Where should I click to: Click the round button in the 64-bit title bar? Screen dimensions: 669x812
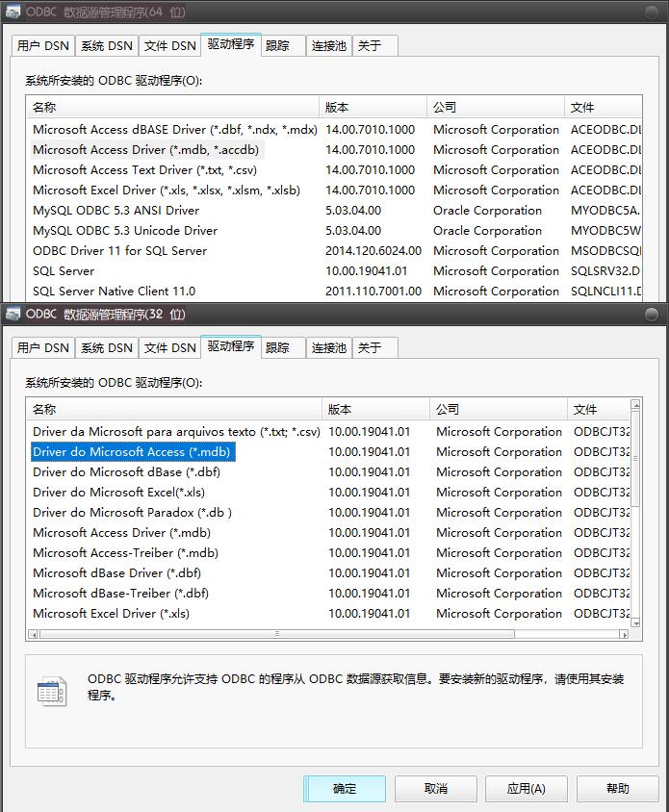click(x=652, y=12)
